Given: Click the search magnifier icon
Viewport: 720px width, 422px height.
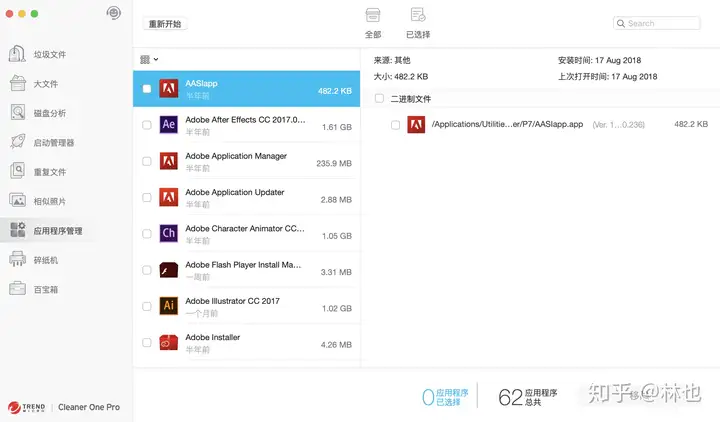Looking at the screenshot, I should (x=621, y=23).
